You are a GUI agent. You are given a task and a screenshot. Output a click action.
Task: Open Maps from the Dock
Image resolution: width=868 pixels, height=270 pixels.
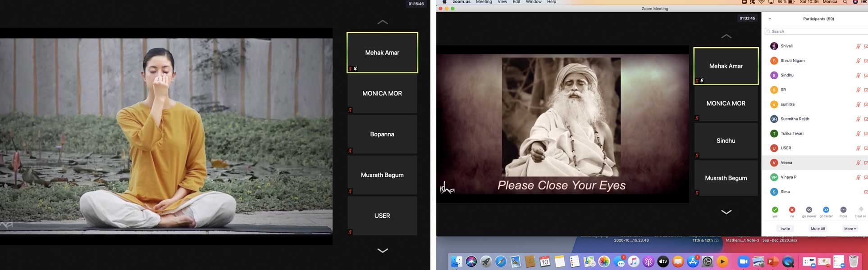click(x=589, y=261)
